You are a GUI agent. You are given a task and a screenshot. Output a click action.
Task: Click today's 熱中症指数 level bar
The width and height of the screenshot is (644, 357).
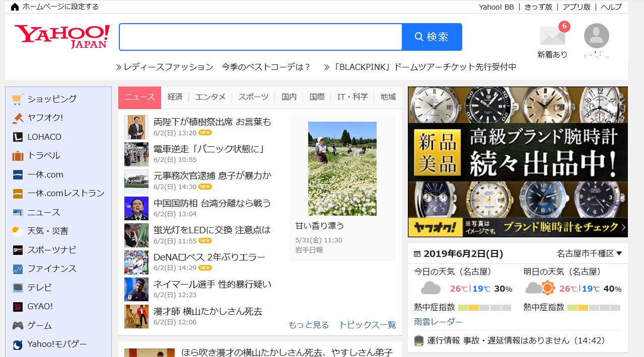pos(484,307)
